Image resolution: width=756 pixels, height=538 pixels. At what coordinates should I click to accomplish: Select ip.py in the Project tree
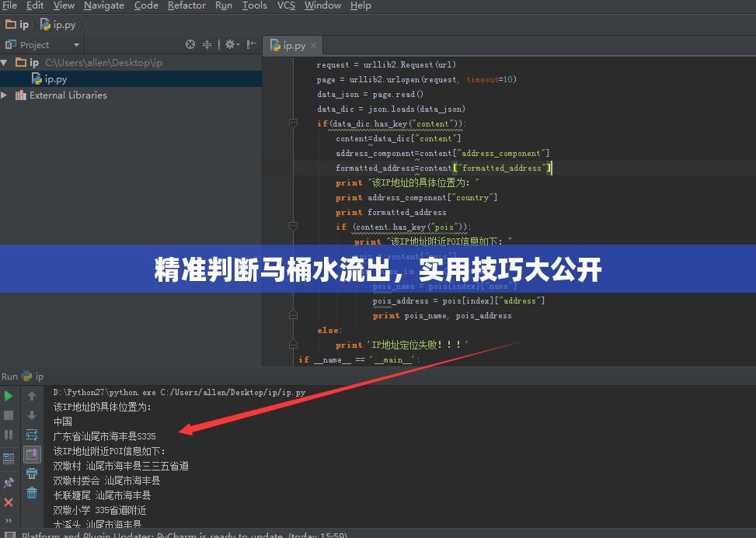(x=49, y=79)
